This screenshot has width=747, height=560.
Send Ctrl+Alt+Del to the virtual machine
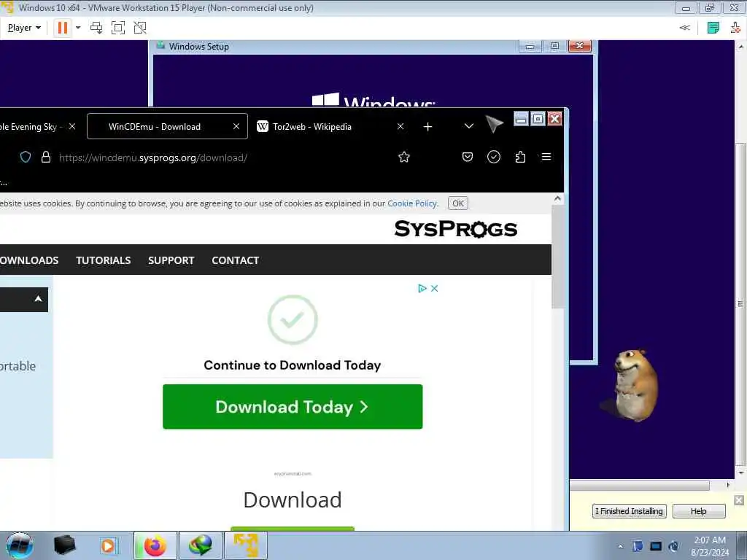click(96, 28)
